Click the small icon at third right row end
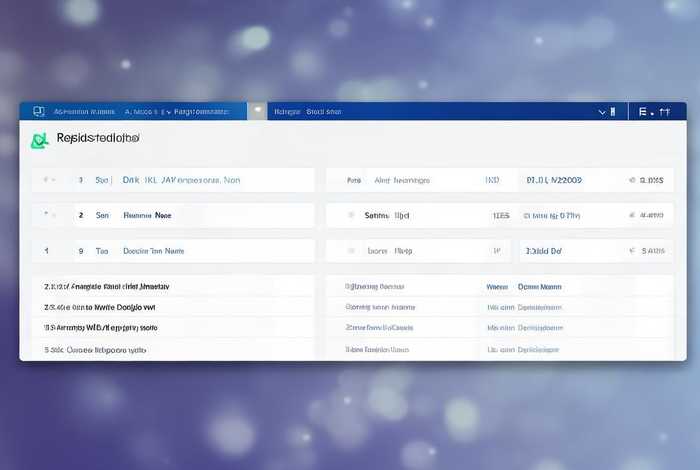Image resolution: width=700 pixels, height=470 pixels. pyautogui.click(x=632, y=250)
